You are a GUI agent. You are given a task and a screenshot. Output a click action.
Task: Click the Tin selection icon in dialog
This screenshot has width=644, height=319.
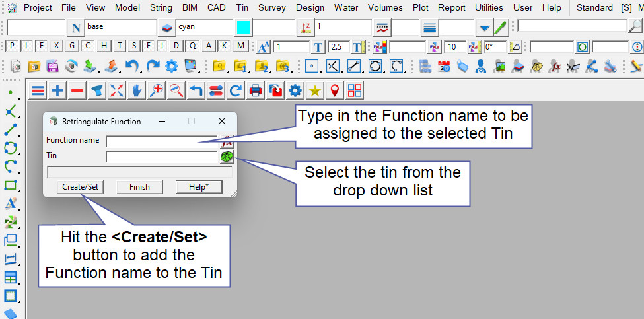point(227,157)
